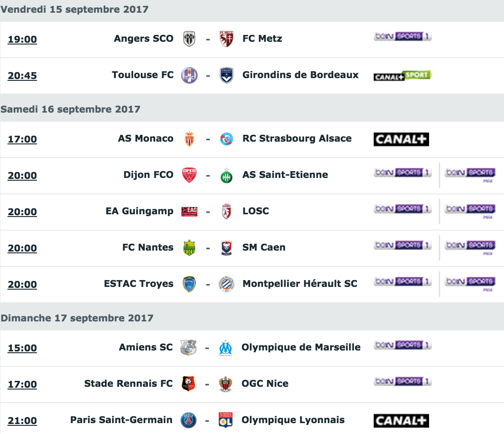This screenshot has width=504, height=434.
Task: Select the Olympique de Marseille logo
Action: pyautogui.click(x=225, y=348)
